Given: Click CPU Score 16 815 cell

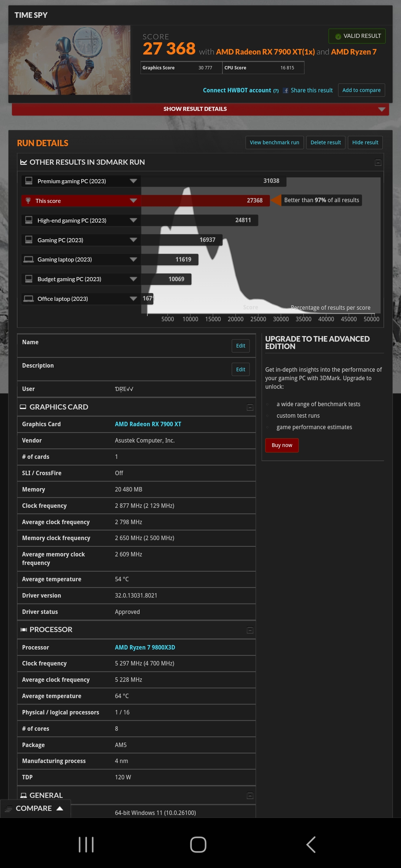Looking at the screenshot, I should 263,68.
